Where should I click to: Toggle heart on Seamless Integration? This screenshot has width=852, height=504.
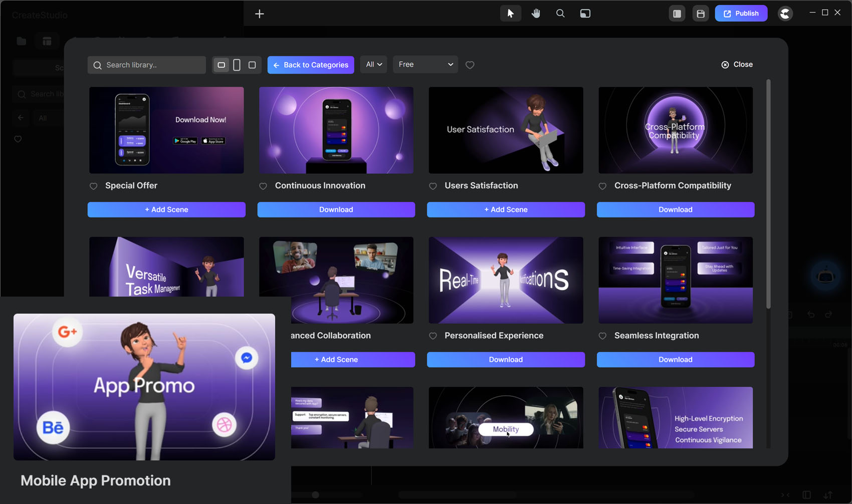[x=602, y=336]
